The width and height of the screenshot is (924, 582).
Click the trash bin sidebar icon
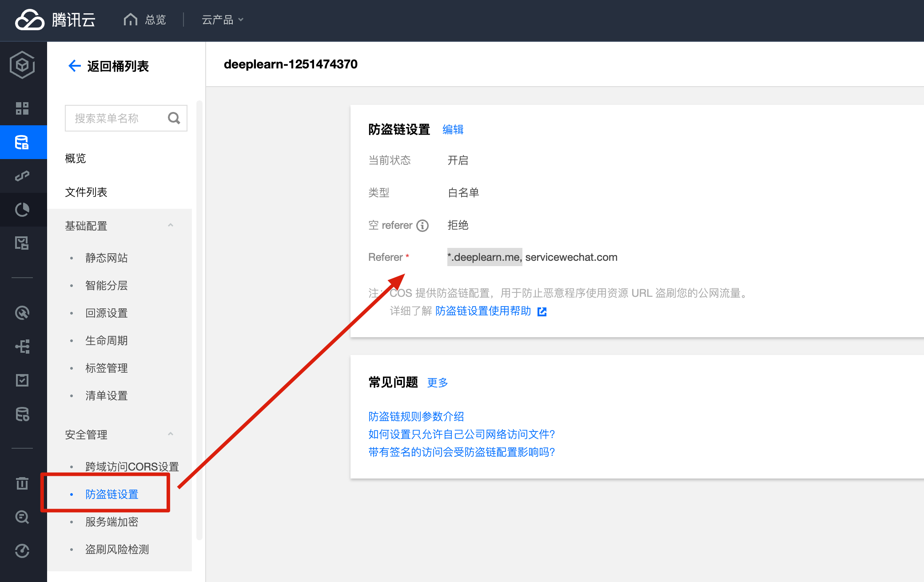coord(22,483)
